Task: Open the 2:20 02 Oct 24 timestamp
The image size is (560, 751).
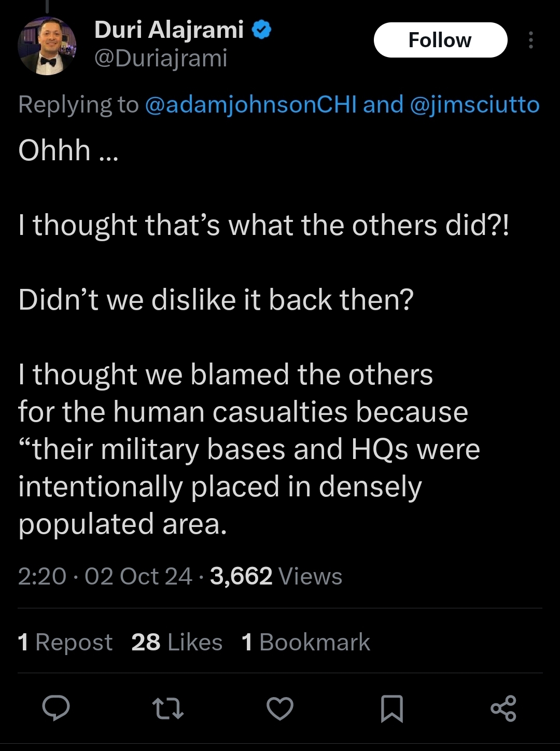Action: pos(105,576)
